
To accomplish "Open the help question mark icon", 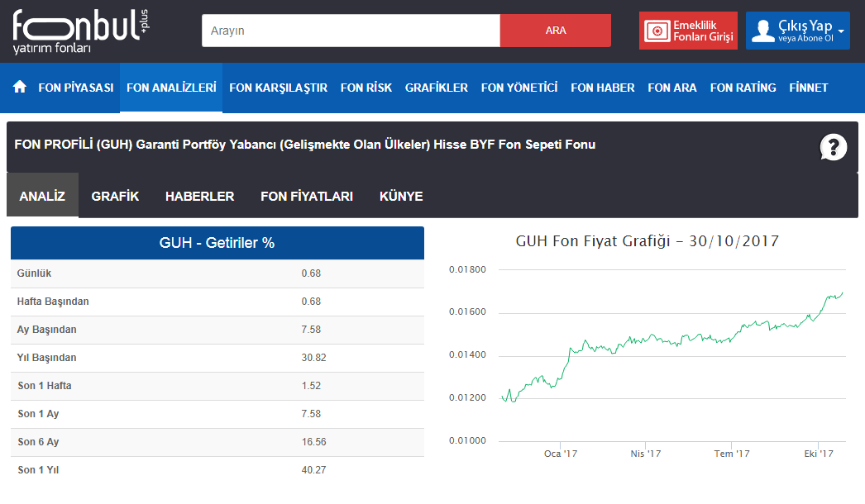I will click(833, 147).
